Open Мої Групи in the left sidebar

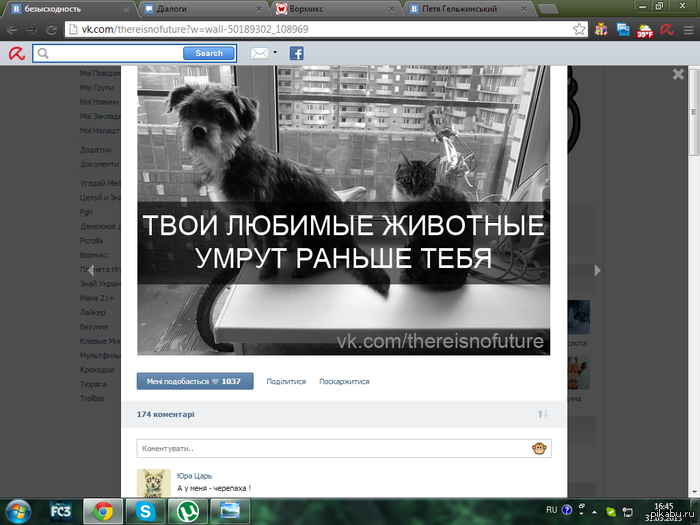point(97,88)
